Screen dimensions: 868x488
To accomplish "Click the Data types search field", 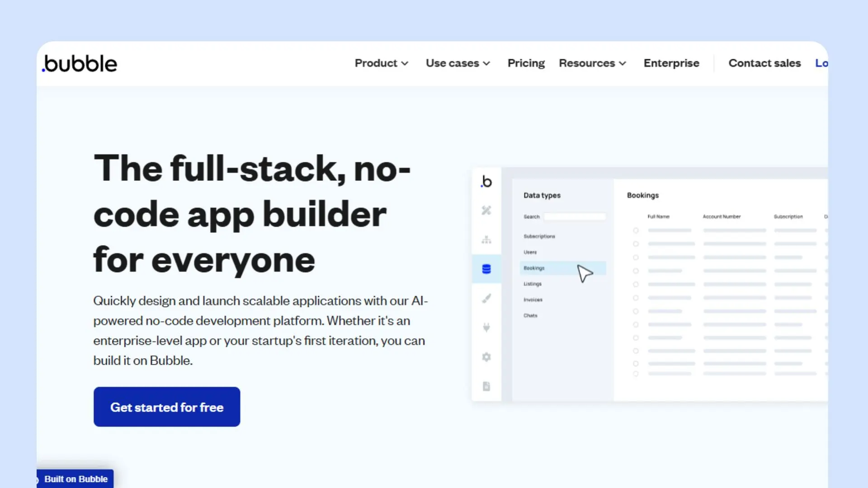I will point(575,217).
